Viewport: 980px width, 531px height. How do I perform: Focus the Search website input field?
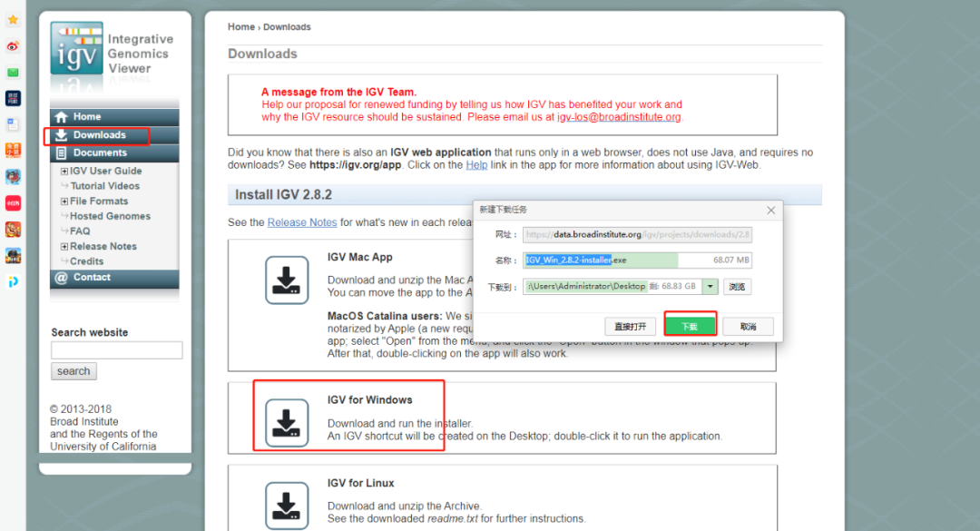117,350
